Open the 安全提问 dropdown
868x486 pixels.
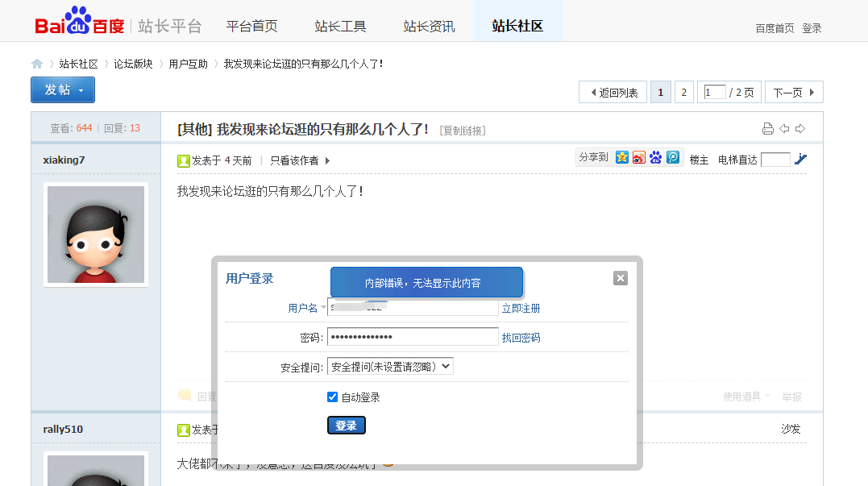[390, 367]
